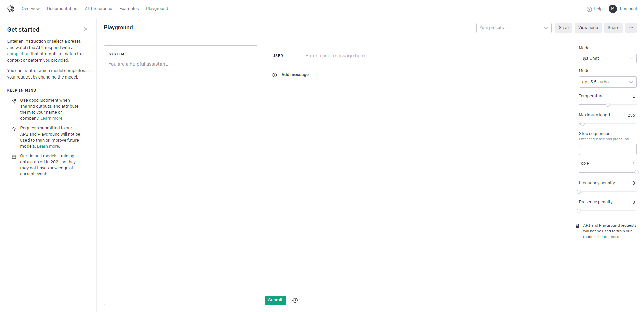
Task: Open the three-dot more options menu
Action: click(x=631, y=28)
